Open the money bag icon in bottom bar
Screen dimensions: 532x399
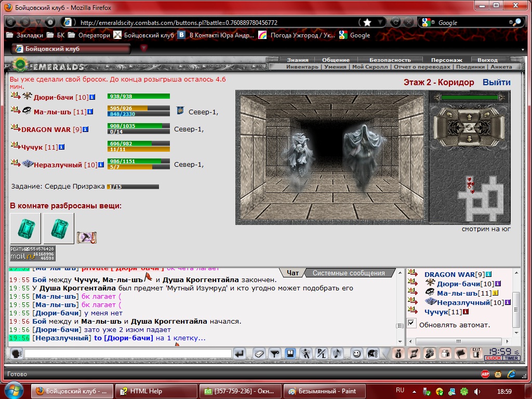click(x=398, y=354)
